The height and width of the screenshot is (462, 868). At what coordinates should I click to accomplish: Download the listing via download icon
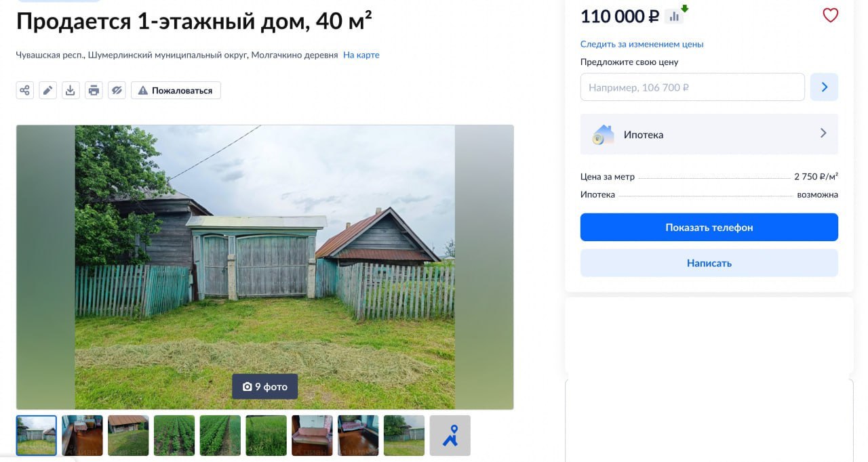[71, 90]
